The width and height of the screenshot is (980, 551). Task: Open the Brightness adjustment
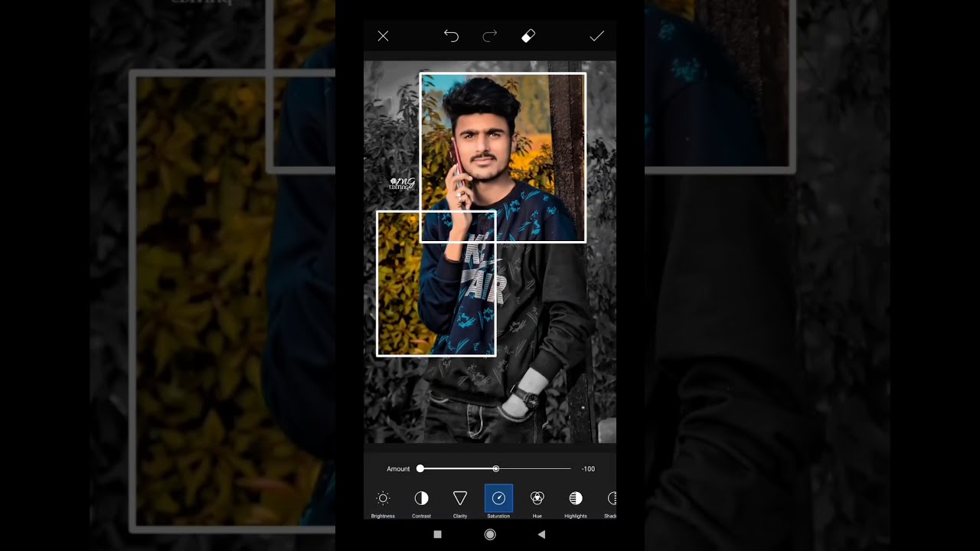(x=383, y=502)
